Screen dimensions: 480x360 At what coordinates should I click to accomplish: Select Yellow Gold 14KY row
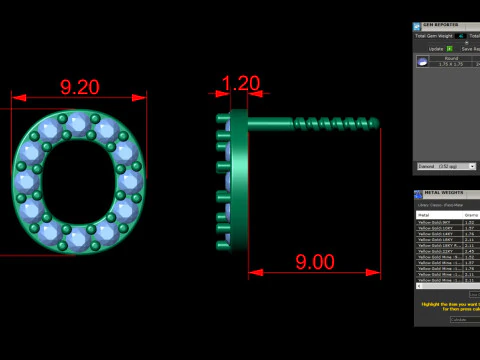(448, 234)
